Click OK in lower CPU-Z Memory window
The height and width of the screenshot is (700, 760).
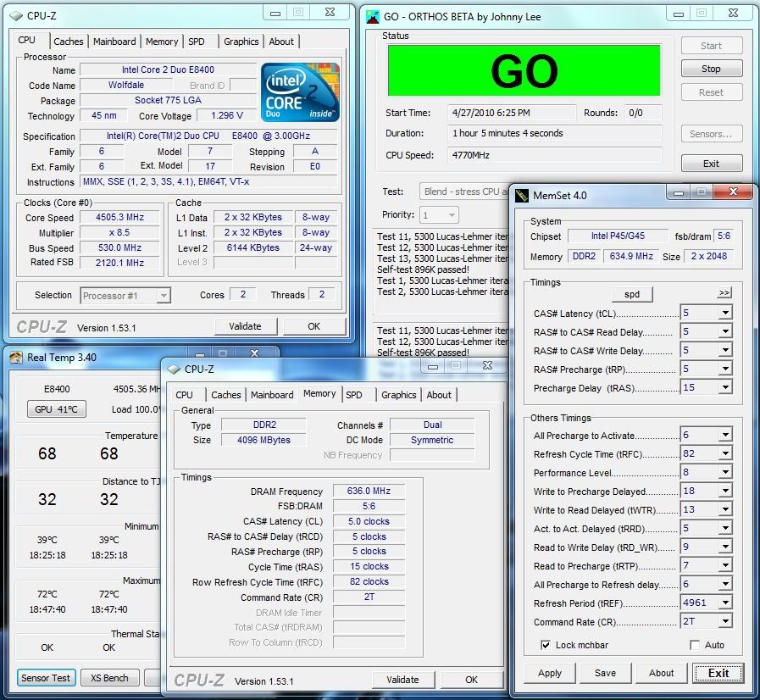point(472,681)
